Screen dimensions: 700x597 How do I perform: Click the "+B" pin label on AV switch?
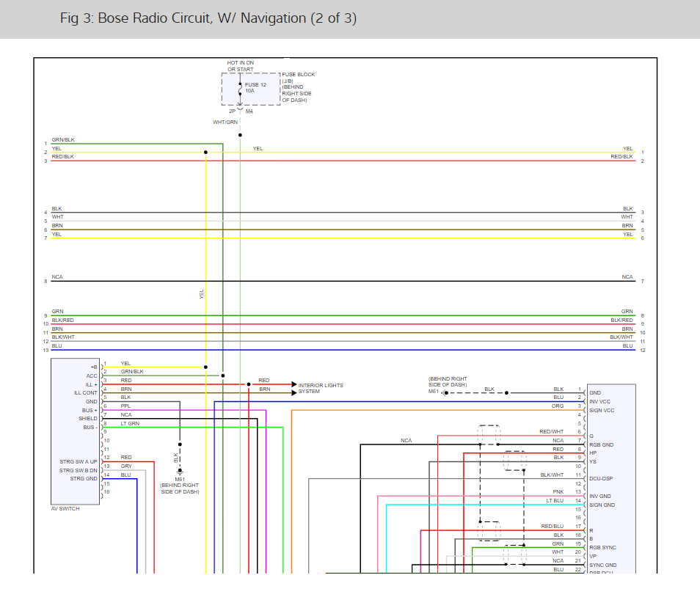coord(94,367)
